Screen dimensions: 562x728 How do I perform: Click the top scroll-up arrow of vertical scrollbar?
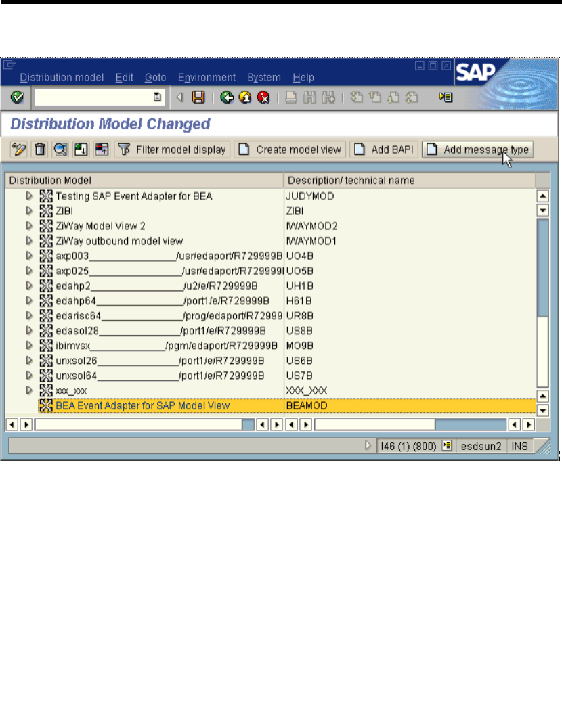542,196
